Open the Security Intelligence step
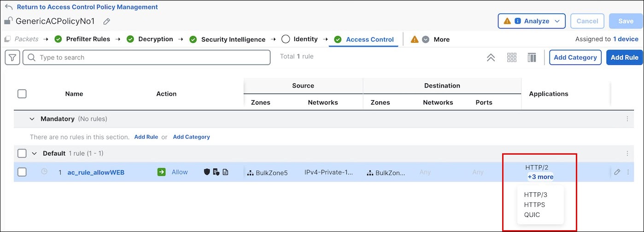 (x=233, y=40)
